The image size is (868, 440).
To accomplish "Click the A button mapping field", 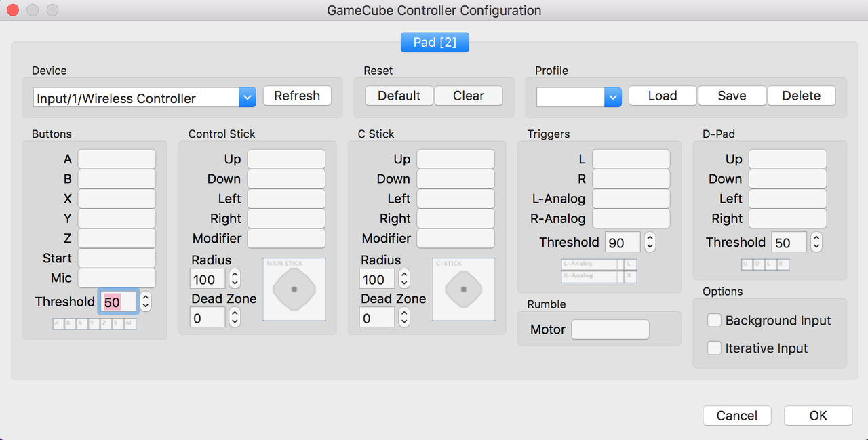I will pos(117,159).
